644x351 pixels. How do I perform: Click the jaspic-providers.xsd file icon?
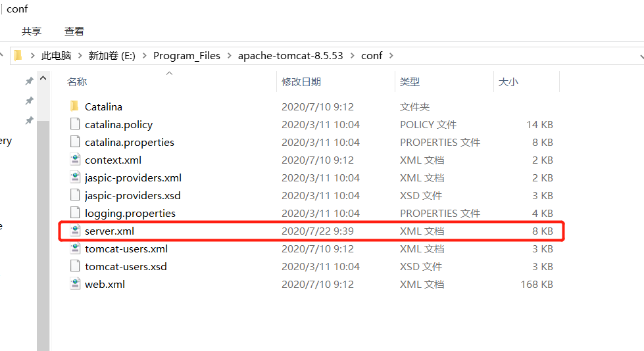point(75,195)
